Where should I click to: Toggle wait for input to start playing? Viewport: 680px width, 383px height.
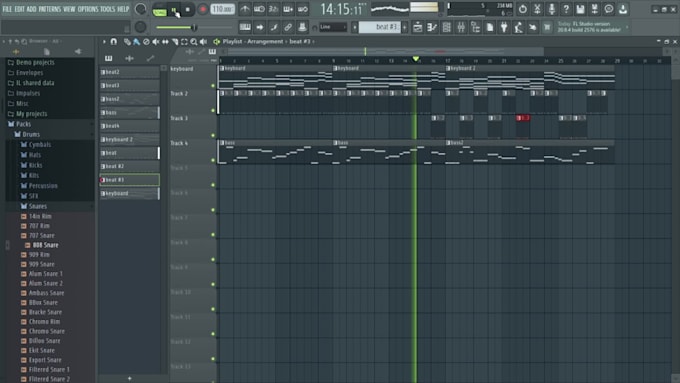[259, 9]
